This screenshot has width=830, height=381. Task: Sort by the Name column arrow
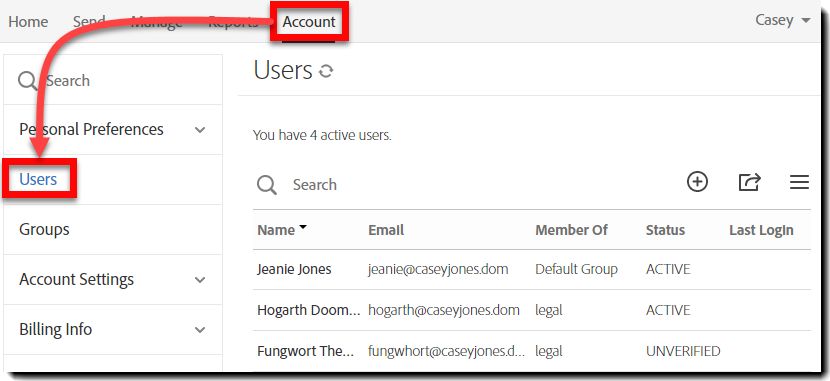coord(303,227)
